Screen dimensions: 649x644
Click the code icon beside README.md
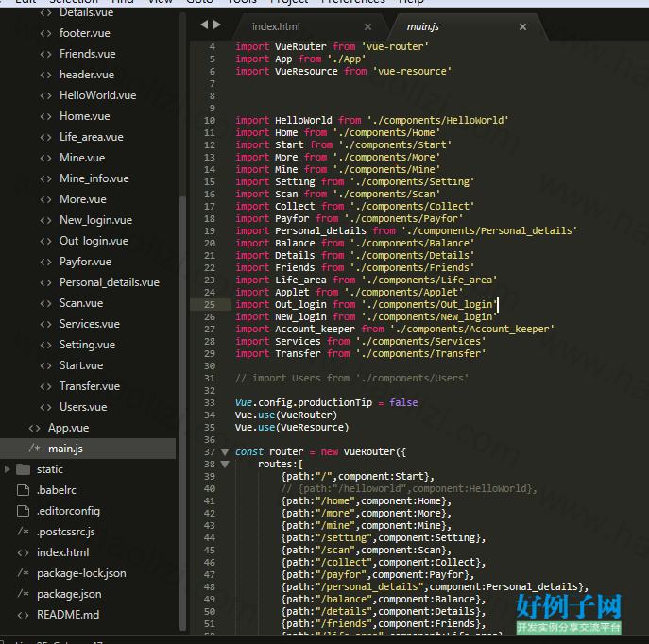(24, 615)
